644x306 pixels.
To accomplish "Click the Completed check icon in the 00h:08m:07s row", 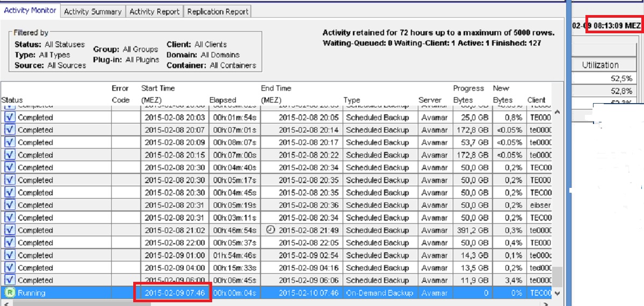I will (10, 142).
